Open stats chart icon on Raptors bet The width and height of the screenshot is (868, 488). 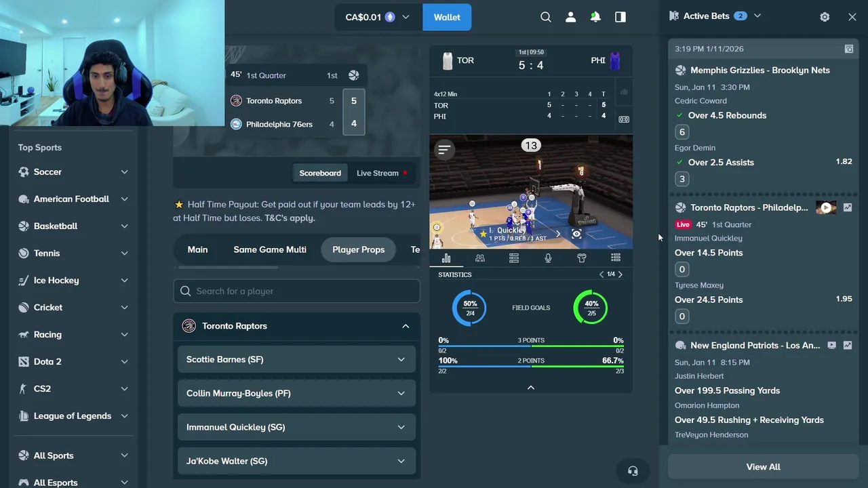(x=848, y=207)
